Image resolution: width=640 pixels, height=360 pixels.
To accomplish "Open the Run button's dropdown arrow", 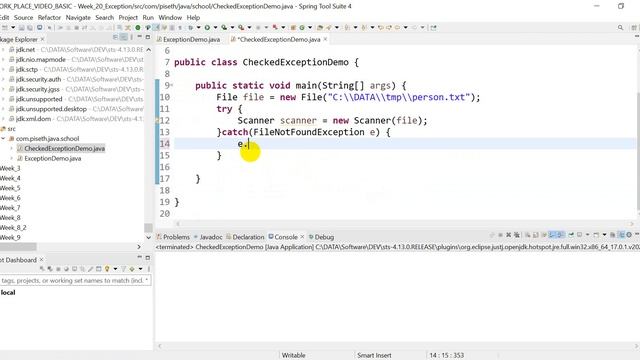I will point(215,28).
